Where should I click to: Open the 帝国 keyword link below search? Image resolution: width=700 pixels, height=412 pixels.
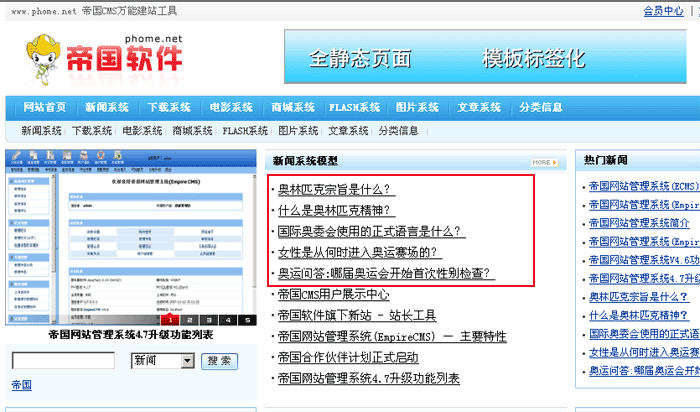click(21, 385)
